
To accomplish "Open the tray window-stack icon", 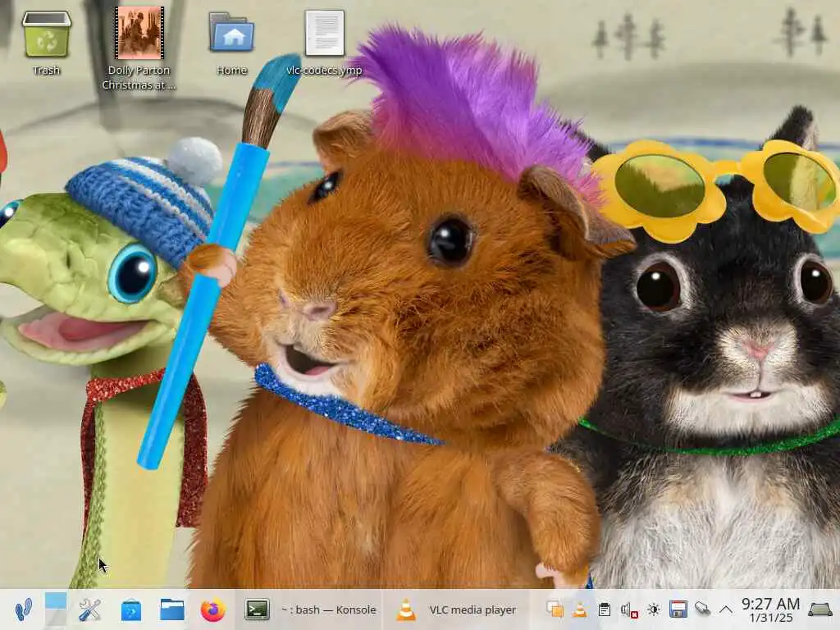I will point(555,609).
